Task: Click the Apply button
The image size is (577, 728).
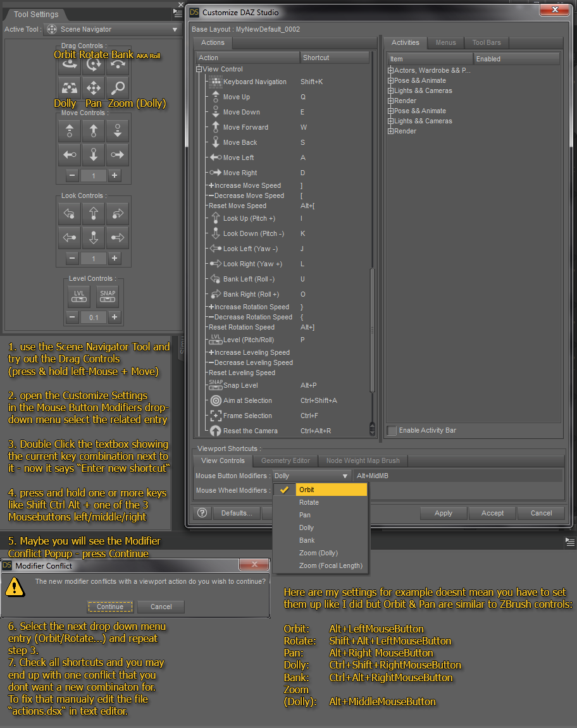Action: click(444, 513)
